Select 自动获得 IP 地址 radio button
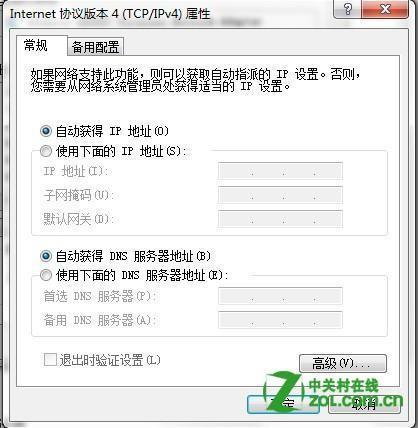Image resolution: width=418 pixels, height=428 pixels. coord(46,131)
